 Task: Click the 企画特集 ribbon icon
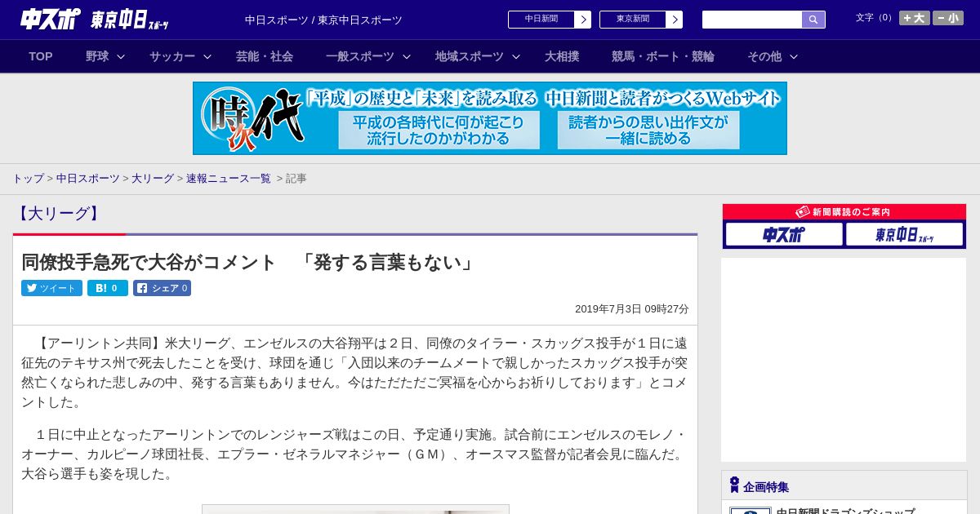734,485
